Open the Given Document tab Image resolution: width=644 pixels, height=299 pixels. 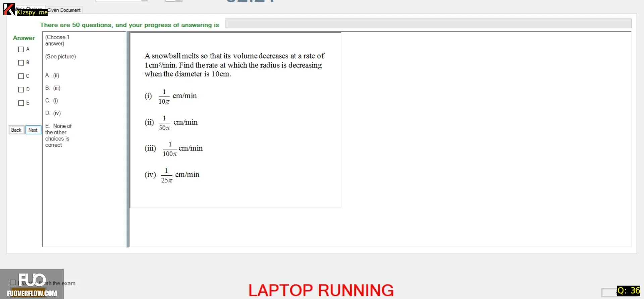[x=64, y=10]
